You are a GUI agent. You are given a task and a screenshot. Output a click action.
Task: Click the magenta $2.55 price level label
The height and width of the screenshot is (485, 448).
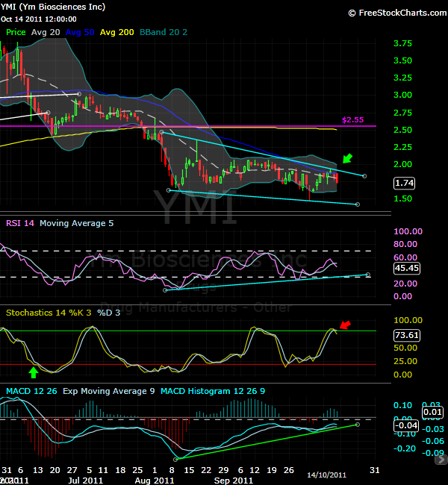pyautogui.click(x=352, y=119)
